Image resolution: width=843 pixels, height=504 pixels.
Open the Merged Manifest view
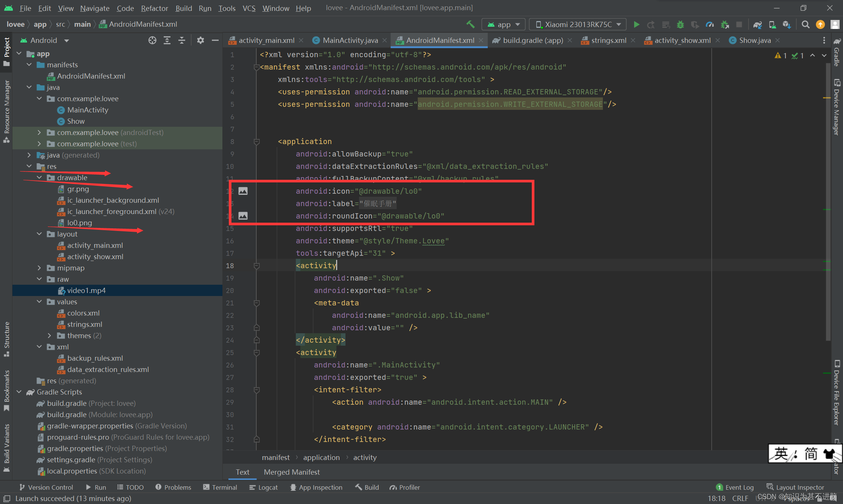click(292, 472)
